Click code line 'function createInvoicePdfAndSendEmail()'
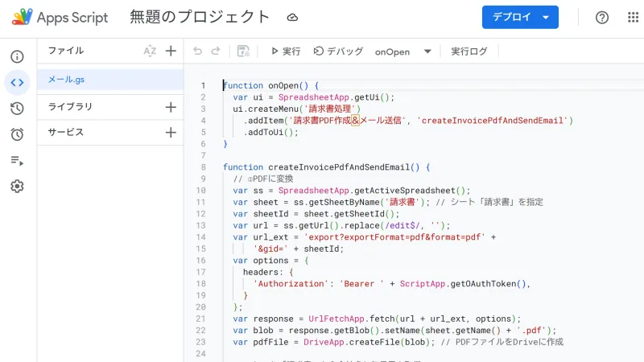Image resolution: width=644 pixels, height=362 pixels. [327, 167]
